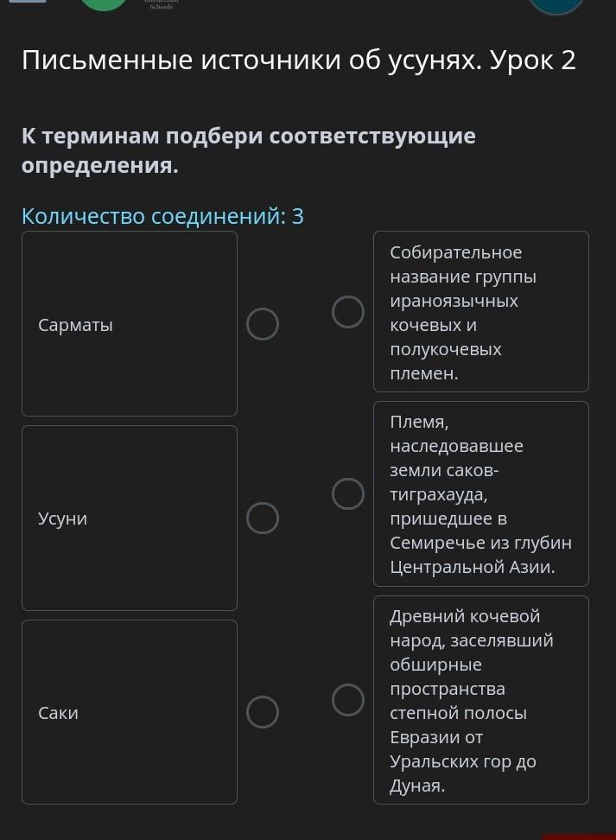
Task: Select the definition card about саков-тиграхауда lands
Action: (480, 494)
